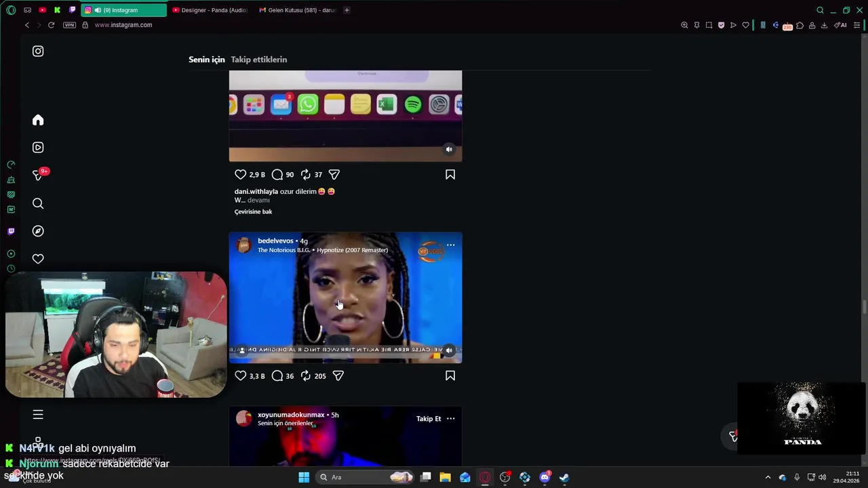Screen dimensions: 868x488
Task: Open dani.withlayla username in caption
Action: tap(256, 191)
